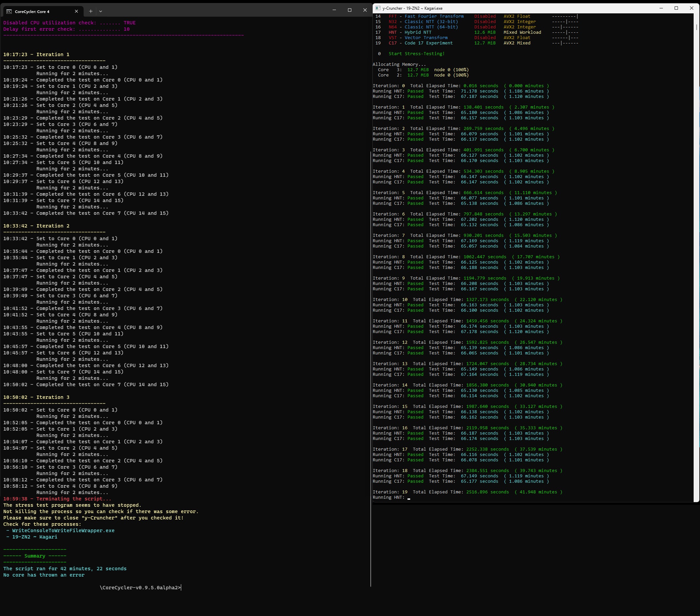The image size is (700, 616).
Task: Click the CoreCycler tab's terminal icon
Action: click(x=9, y=11)
